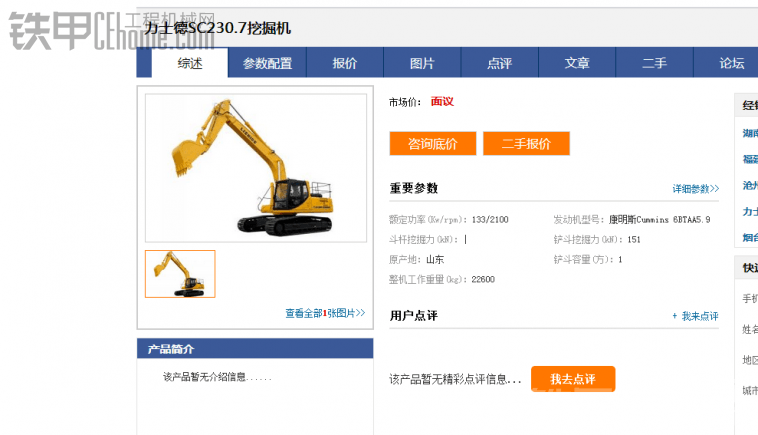Open the 报价 tab
Screen dimensions: 758x435
pyautogui.click(x=345, y=63)
